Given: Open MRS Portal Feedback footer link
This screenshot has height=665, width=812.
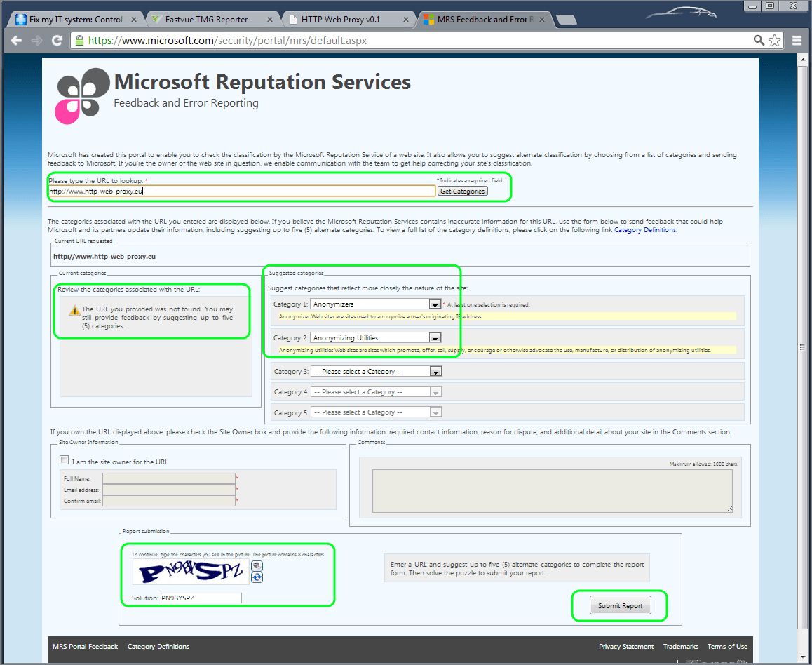Looking at the screenshot, I should pos(86,646).
